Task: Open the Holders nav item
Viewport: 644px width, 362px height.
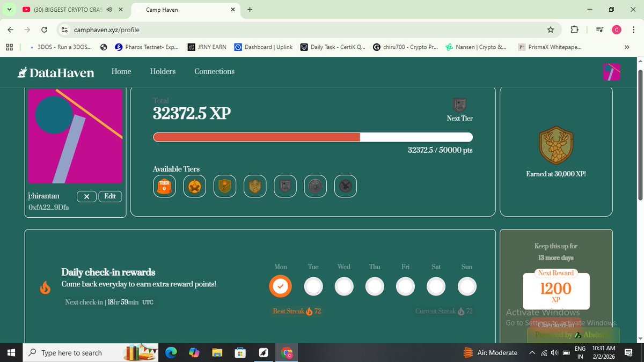Action: click(163, 71)
